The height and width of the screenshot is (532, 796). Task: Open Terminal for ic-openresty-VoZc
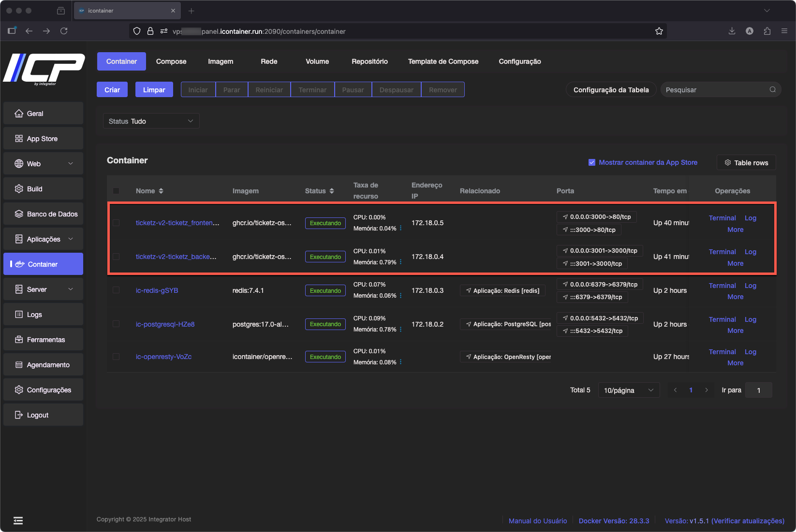click(x=722, y=352)
